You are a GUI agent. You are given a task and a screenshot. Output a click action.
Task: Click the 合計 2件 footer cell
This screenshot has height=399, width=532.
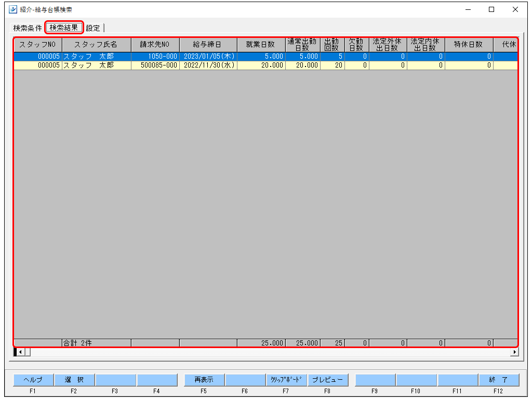point(96,343)
